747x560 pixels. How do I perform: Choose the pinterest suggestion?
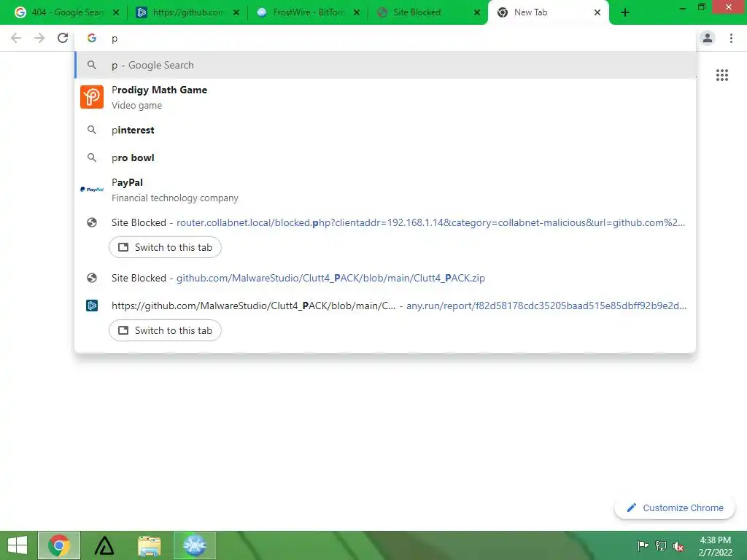385,130
